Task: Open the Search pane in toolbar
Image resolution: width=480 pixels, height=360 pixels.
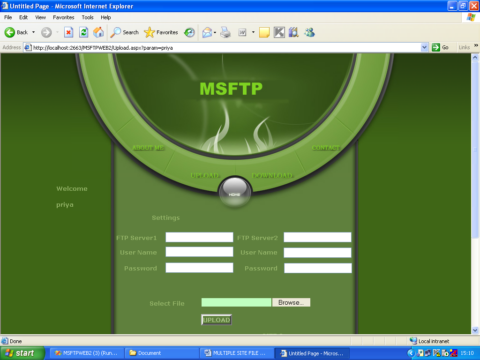Action: [124, 32]
